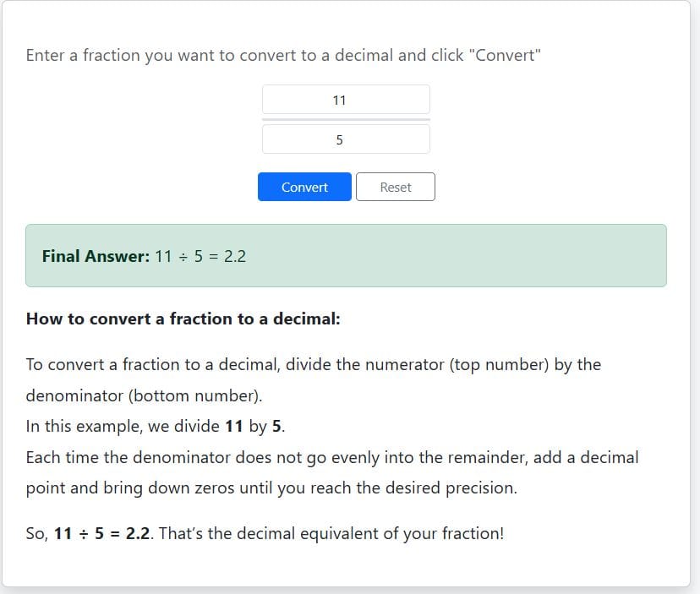The image size is (700, 594).
Task: Click the bold number 5 in the explanation
Action: pyautogui.click(x=277, y=426)
